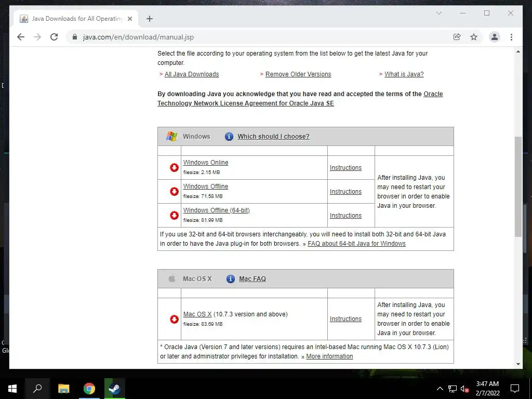
Task: Click the filesize: 2.15 MB text
Action: pyautogui.click(x=202, y=172)
